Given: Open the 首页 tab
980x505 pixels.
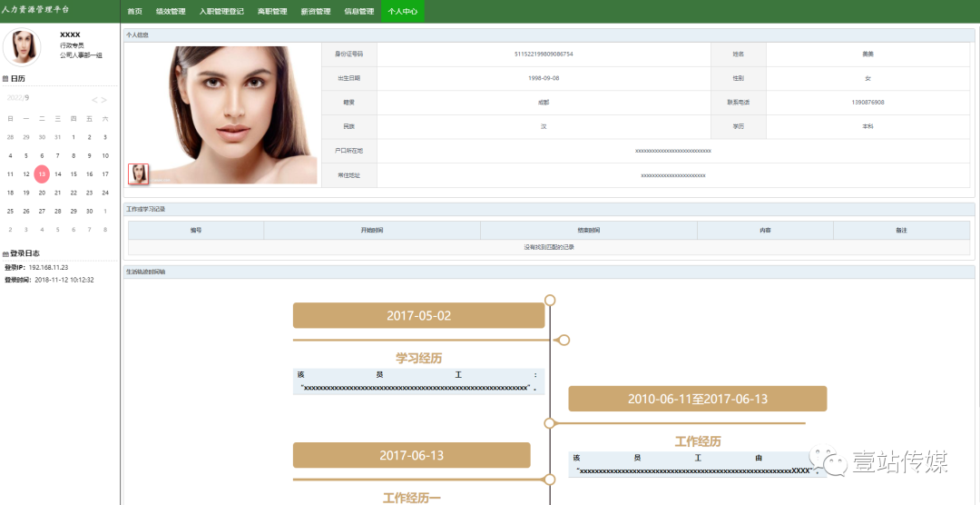Looking at the screenshot, I should (134, 12).
